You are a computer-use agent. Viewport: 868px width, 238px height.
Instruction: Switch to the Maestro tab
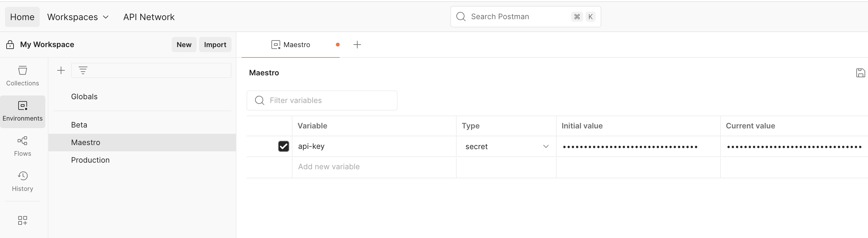click(291, 45)
